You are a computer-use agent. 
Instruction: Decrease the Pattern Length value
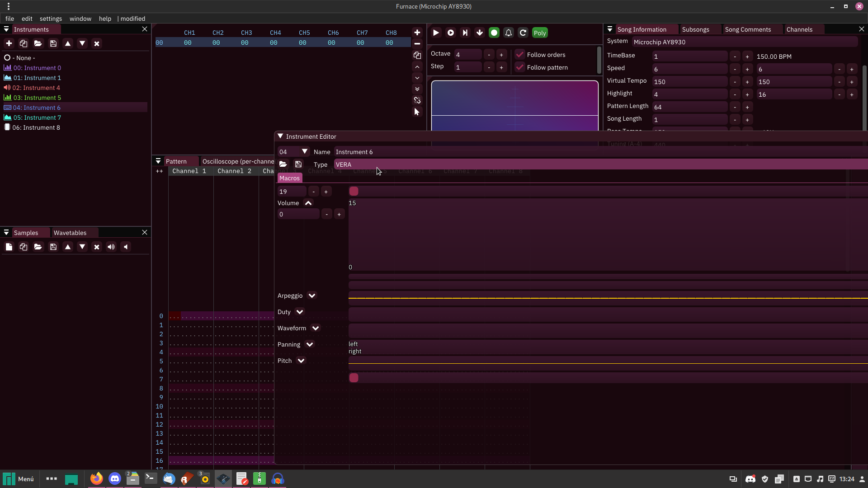pyautogui.click(x=735, y=107)
